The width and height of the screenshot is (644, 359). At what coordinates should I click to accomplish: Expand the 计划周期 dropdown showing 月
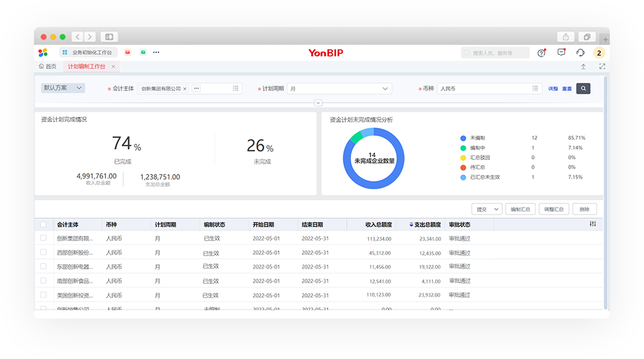(x=386, y=88)
